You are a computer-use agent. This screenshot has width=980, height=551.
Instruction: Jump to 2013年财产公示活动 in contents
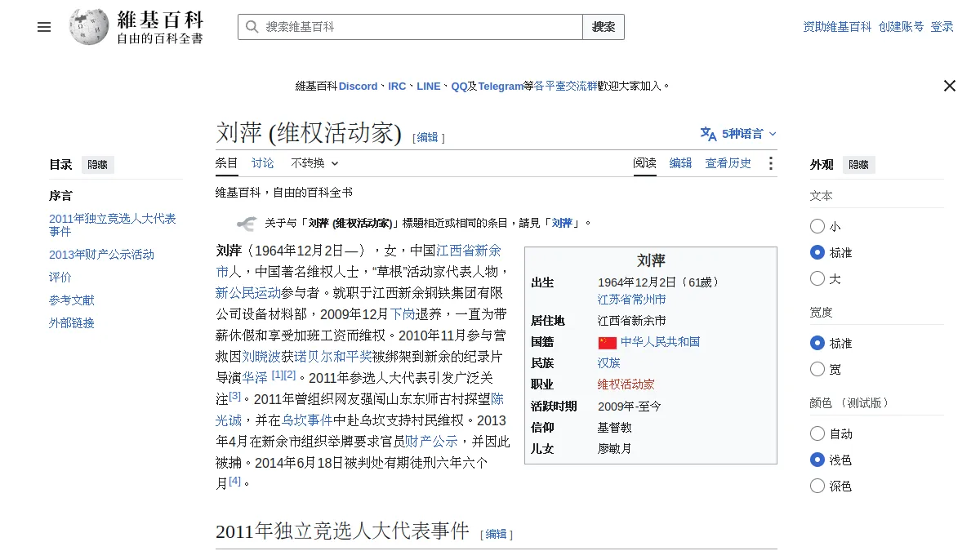point(102,255)
